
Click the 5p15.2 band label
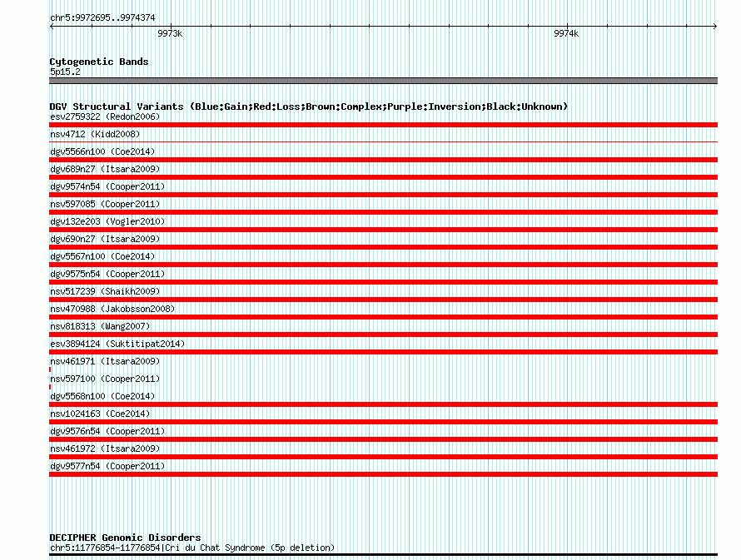click(65, 72)
